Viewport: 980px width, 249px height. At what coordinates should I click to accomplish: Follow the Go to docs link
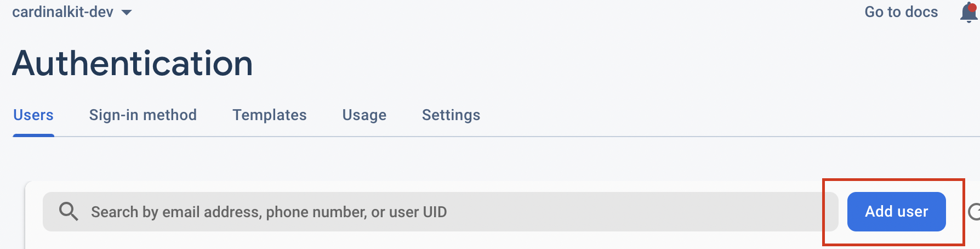(901, 12)
